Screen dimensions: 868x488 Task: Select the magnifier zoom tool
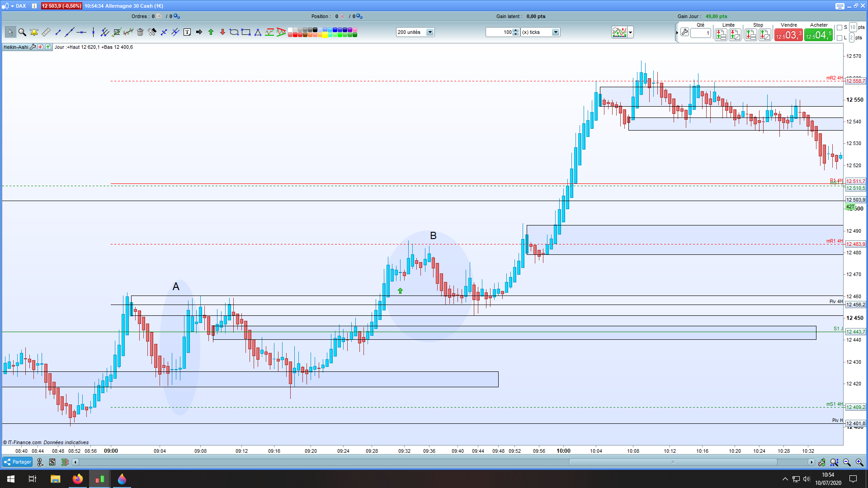coord(22,32)
